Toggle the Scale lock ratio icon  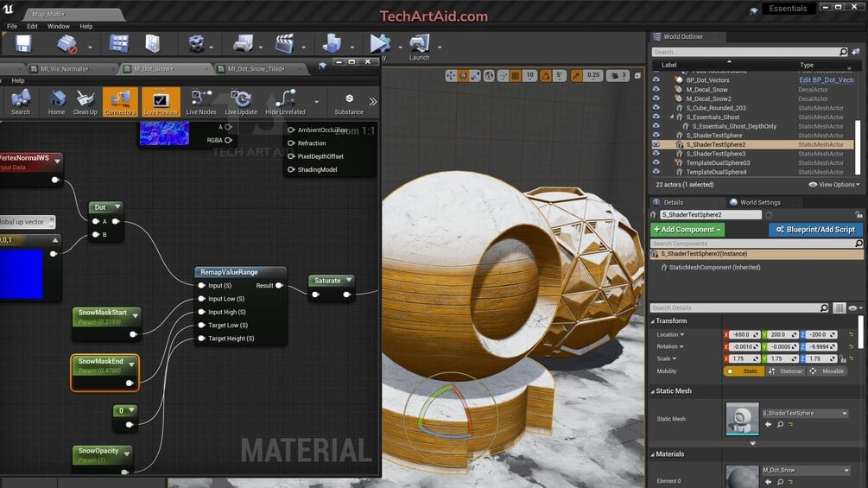coord(842,359)
